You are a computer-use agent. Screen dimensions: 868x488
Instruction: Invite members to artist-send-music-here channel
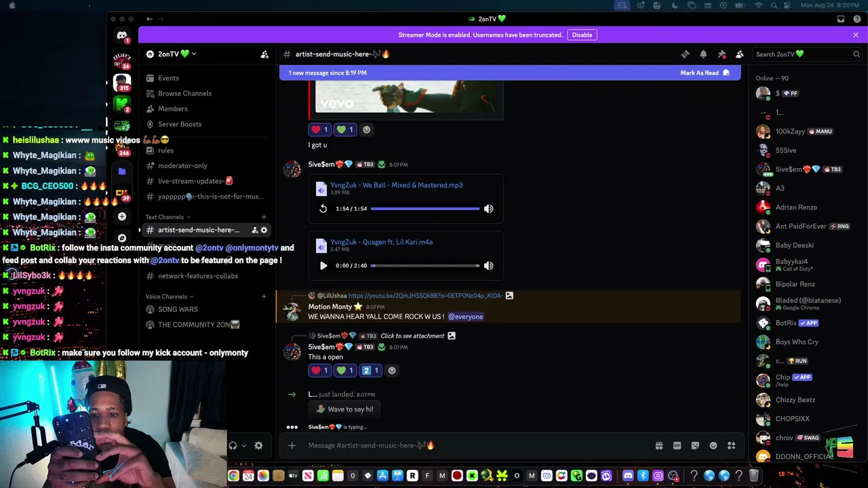tap(254, 230)
